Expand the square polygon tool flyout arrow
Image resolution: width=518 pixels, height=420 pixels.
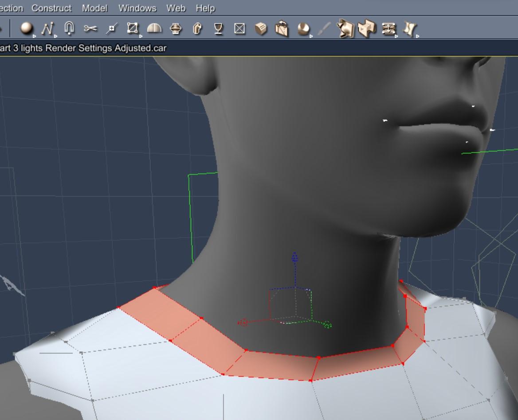pos(141,36)
